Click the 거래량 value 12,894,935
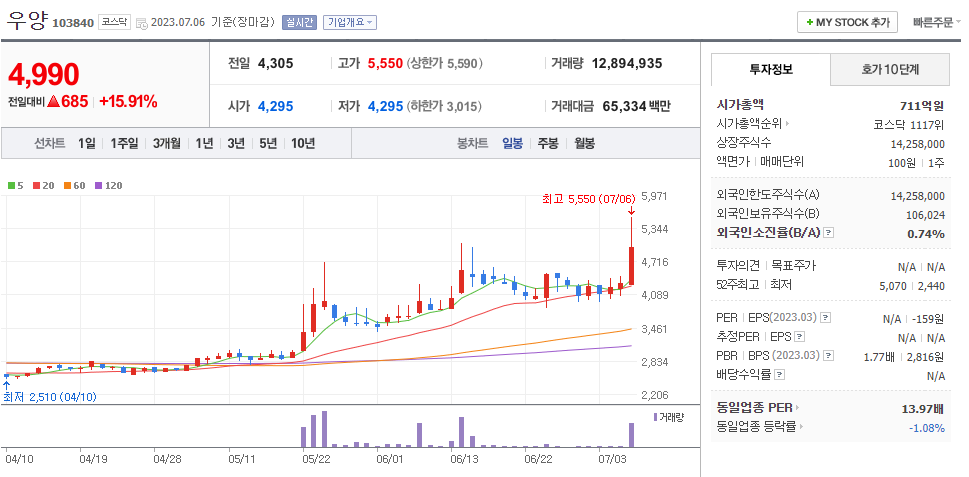 point(627,63)
